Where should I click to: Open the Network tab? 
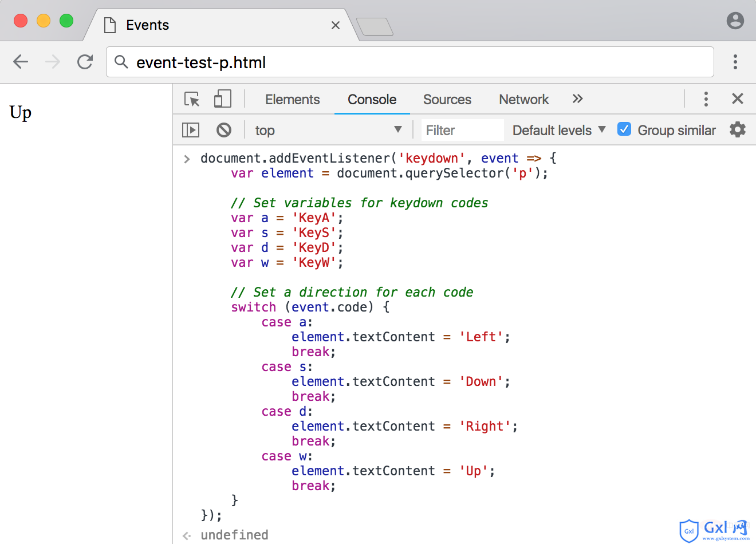click(x=523, y=99)
